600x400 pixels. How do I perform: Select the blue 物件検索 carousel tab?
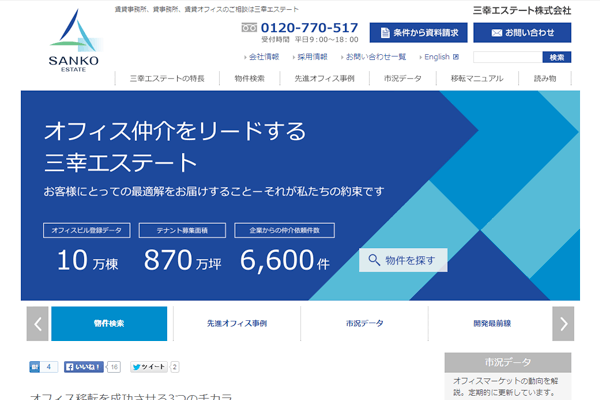pyautogui.click(x=109, y=323)
